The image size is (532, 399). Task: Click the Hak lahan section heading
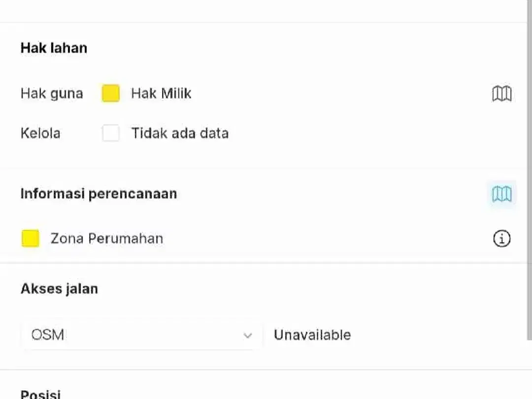[54, 48]
